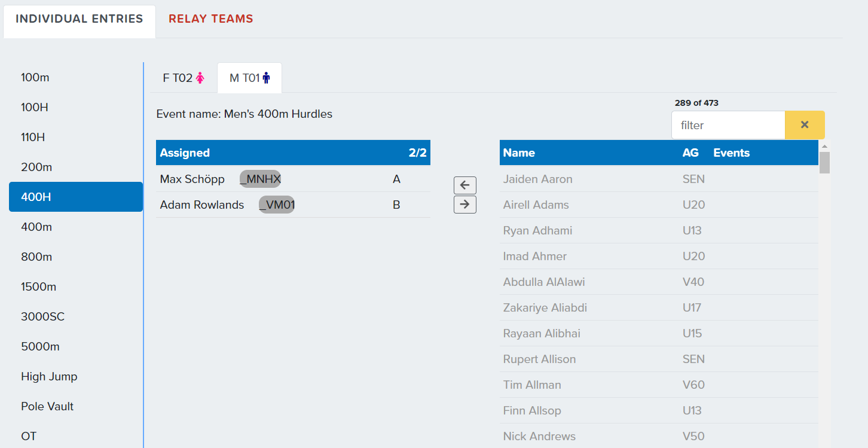Viewport: 868px width, 448px height.
Task: Click the Assigned list header
Action: tap(184, 153)
